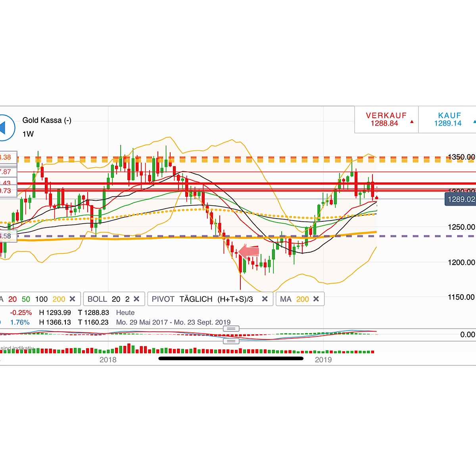Click the red triangle beside VERKAUF price
This screenshot has width=476, height=476.
412,121
